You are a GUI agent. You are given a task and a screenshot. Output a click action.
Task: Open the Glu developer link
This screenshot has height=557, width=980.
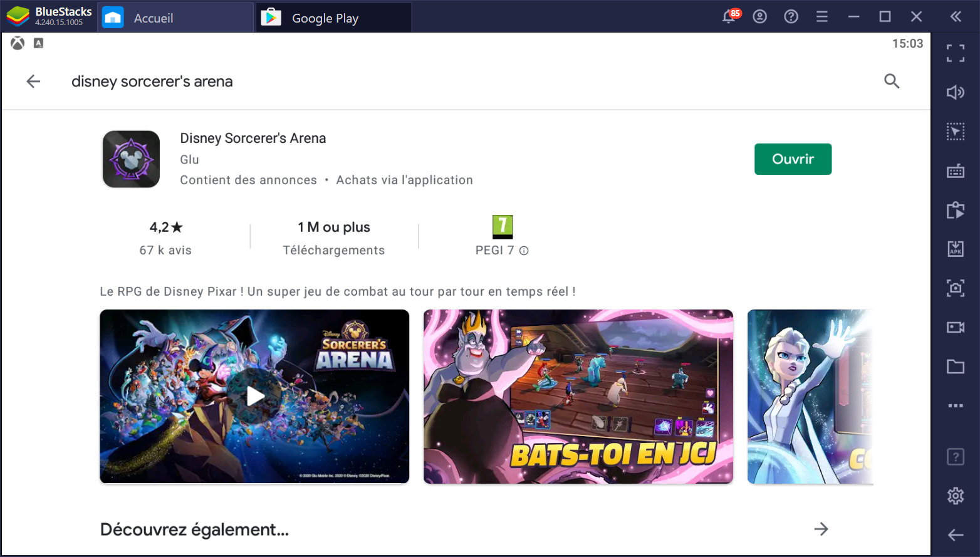coord(189,160)
